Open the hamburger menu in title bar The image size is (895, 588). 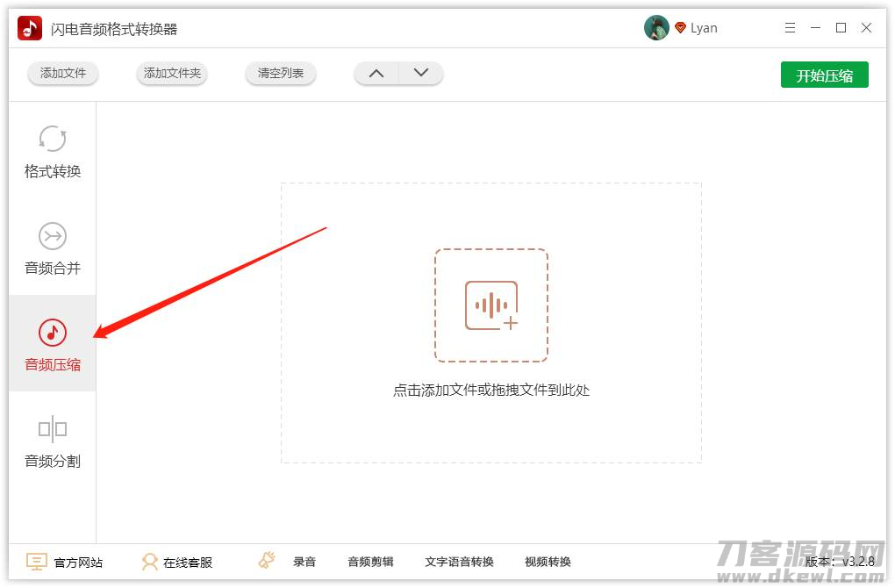pyautogui.click(x=790, y=27)
